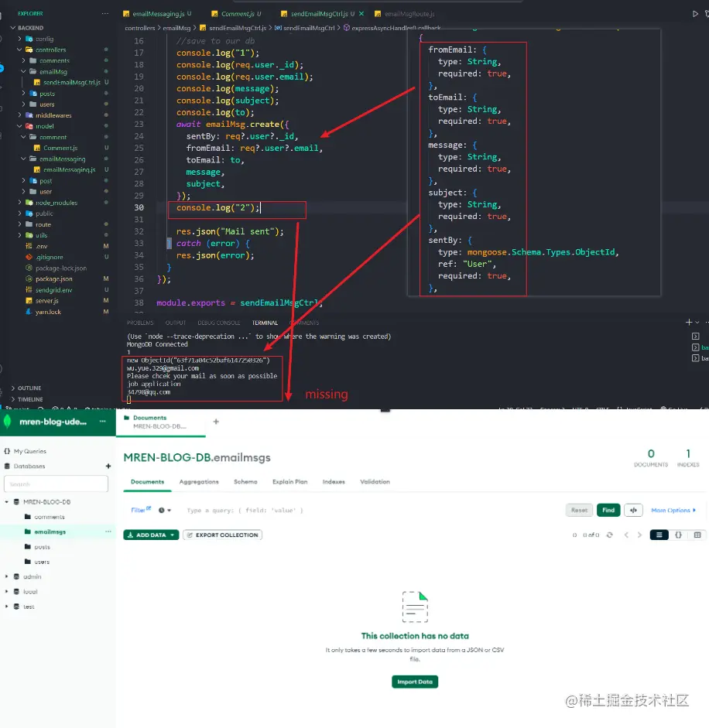Open the Aggregations tab in Compass

199,481
